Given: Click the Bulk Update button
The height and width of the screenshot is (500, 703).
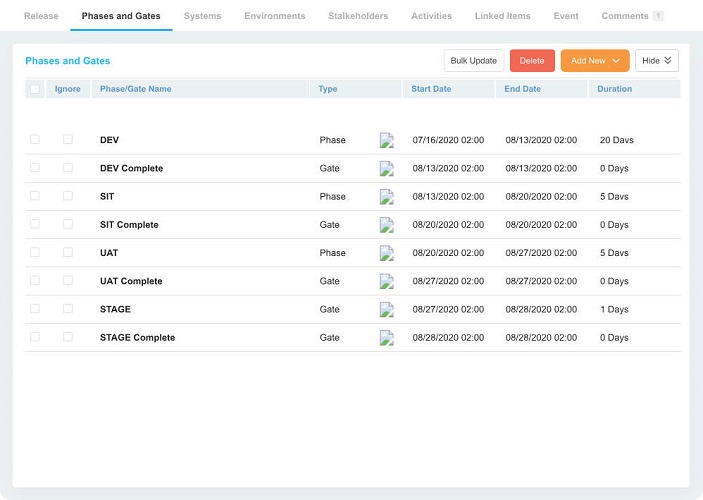Looking at the screenshot, I should pos(473,61).
